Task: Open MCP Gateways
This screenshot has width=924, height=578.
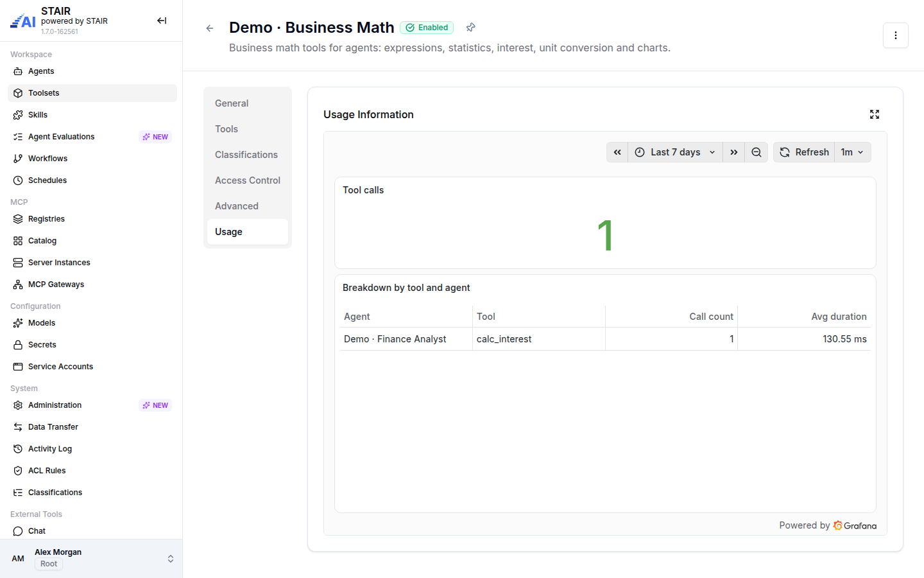Action: 92,285
